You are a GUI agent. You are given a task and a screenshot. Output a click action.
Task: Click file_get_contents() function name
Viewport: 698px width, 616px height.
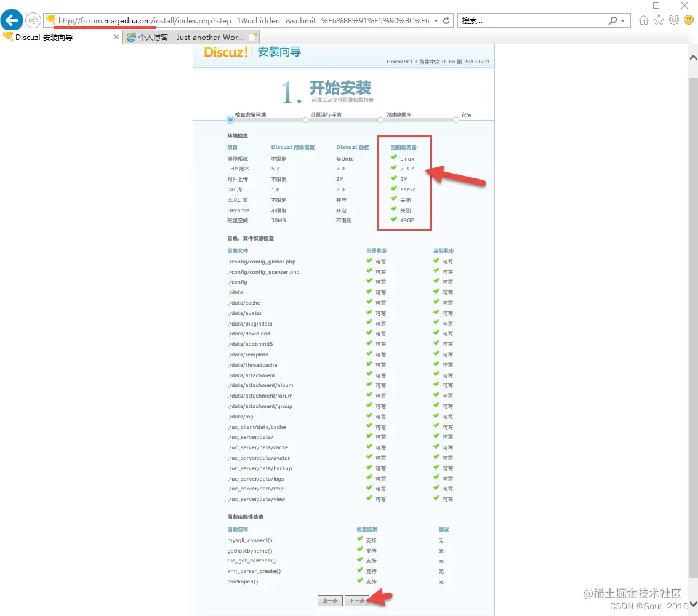tap(252, 561)
